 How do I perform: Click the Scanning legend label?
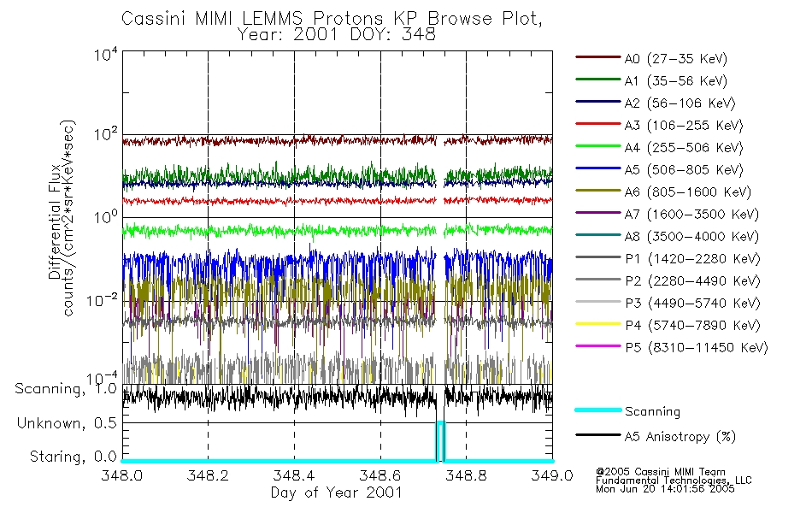coord(652,412)
